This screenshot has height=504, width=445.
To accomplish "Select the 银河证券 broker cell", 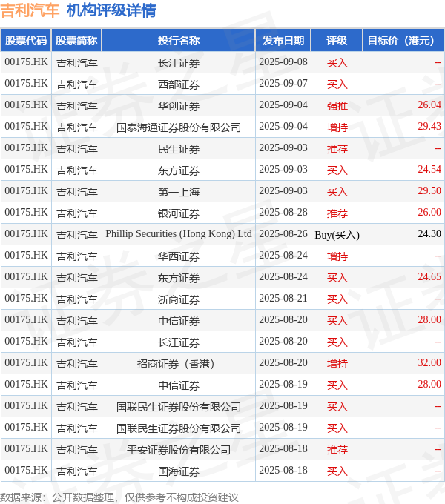I will (x=179, y=213).
